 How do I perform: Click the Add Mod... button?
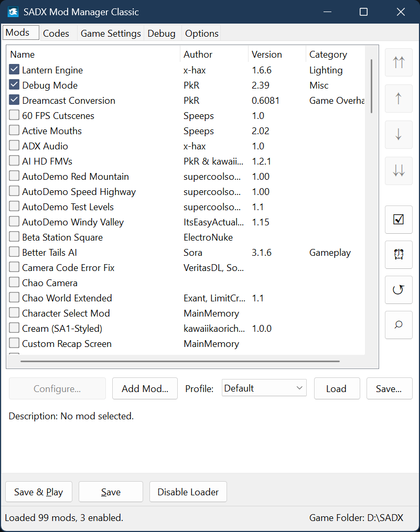click(x=145, y=388)
